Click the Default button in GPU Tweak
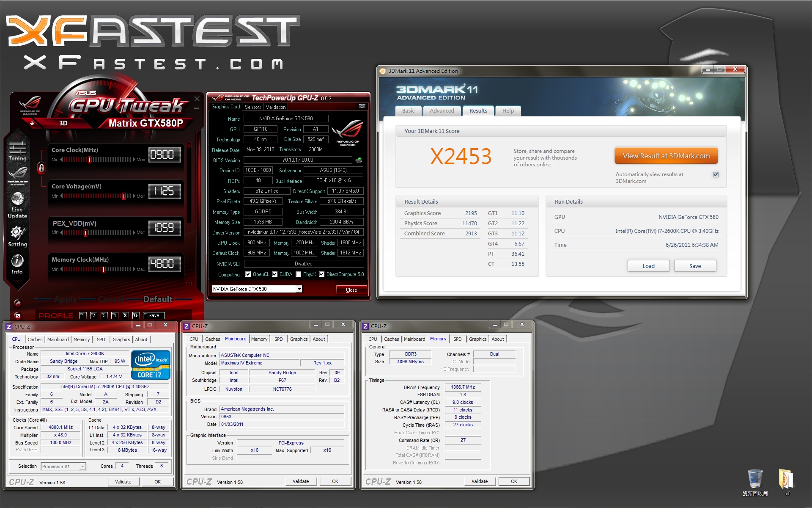This screenshot has width=812, height=508. coord(158,299)
